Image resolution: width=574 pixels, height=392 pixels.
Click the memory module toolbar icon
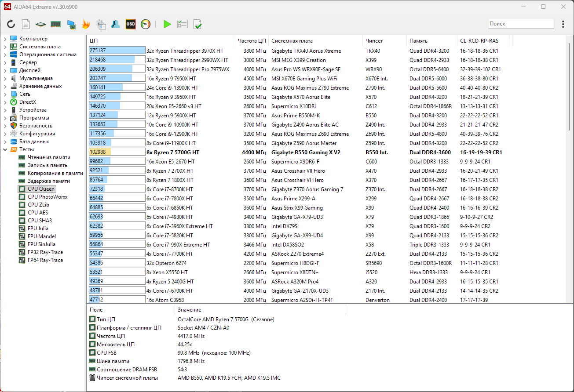pyautogui.click(x=55, y=24)
